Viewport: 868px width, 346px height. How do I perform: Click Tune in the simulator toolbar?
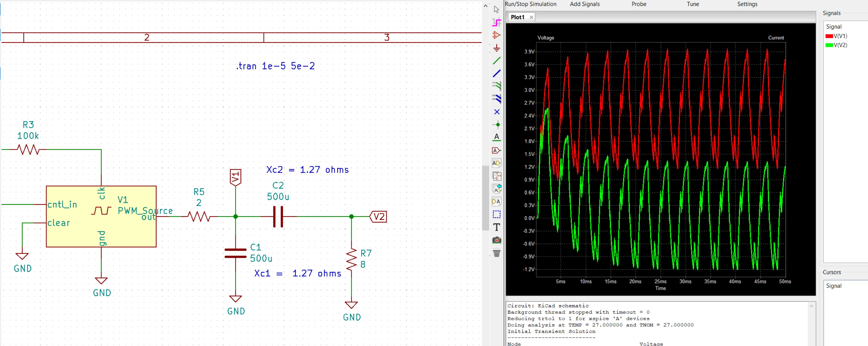[x=693, y=4]
